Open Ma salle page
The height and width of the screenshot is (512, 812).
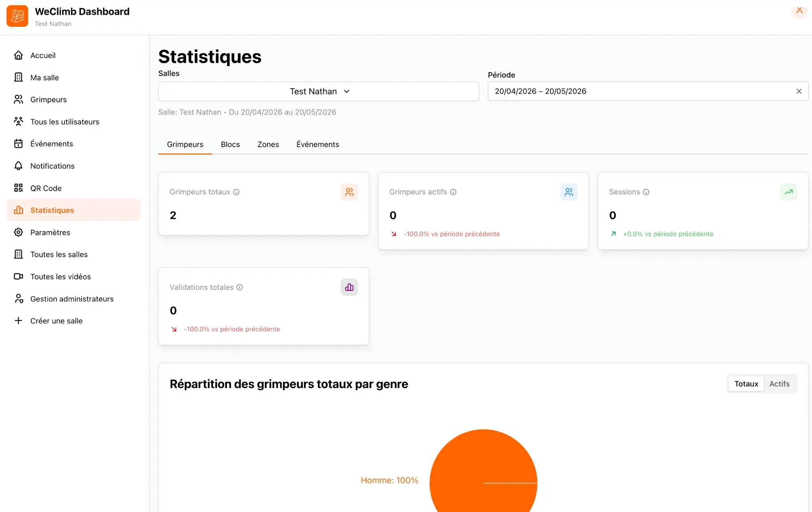pos(73,77)
